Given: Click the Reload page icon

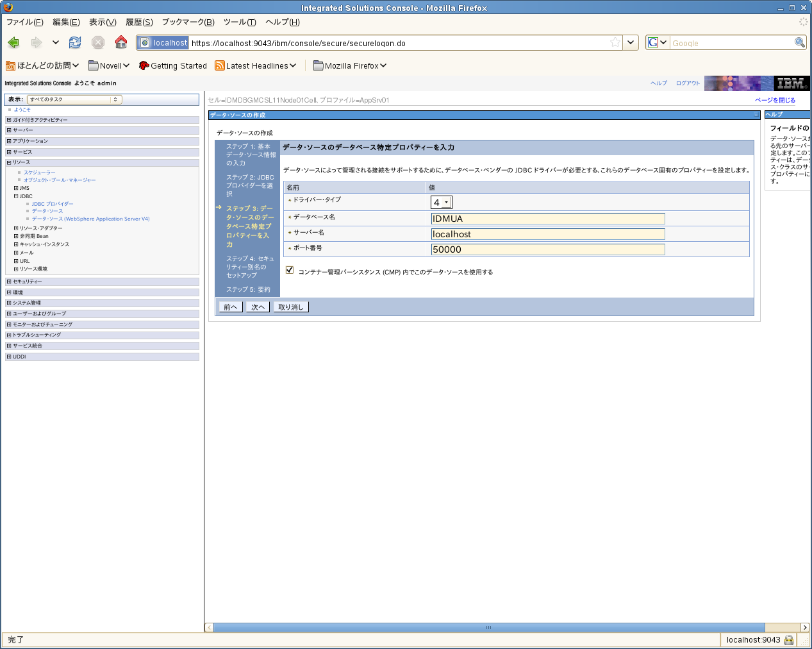Looking at the screenshot, I should coord(75,43).
